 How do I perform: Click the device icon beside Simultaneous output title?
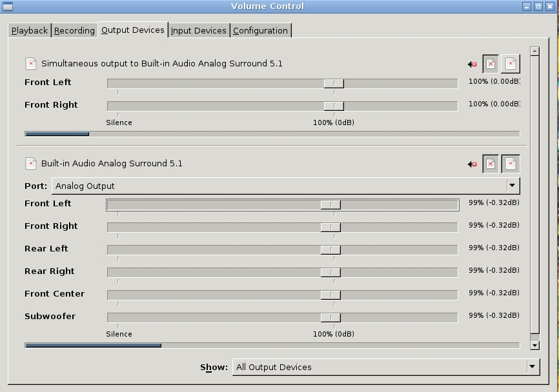point(31,64)
